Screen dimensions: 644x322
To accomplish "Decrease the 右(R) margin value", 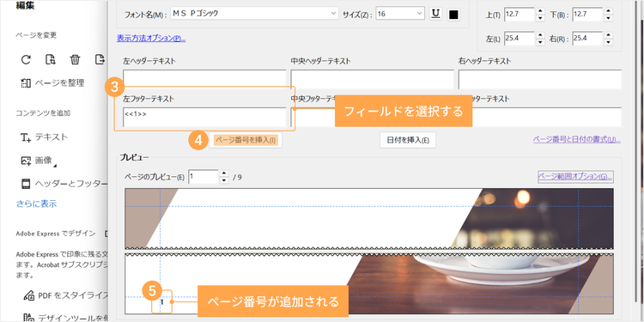I will [x=608, y=42].
